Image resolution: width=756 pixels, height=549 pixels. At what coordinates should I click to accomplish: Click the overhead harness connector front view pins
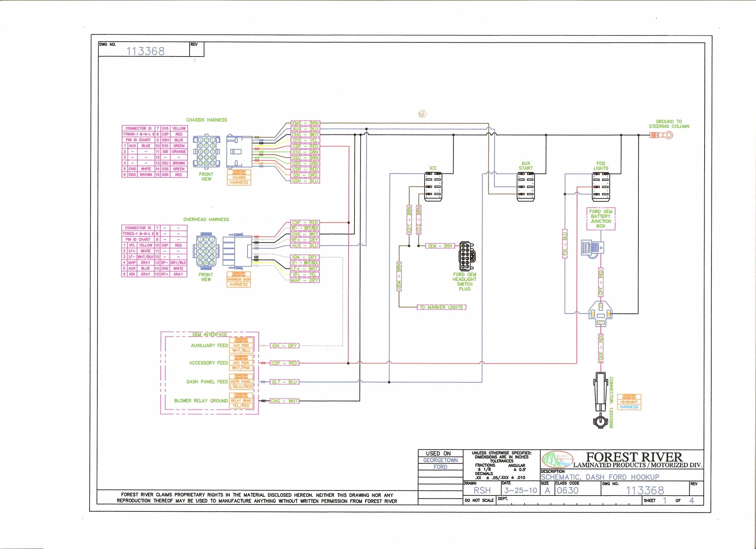point(206,251)
